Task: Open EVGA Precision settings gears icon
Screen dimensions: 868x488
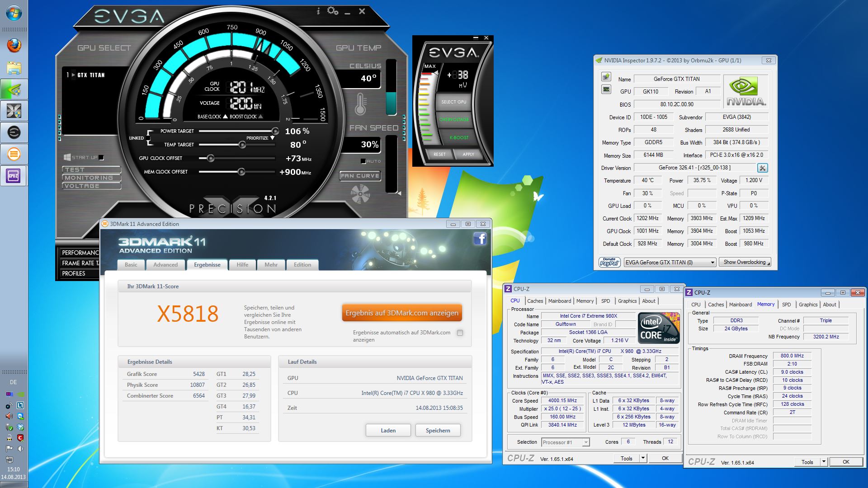Action: [x=333, y=11]
